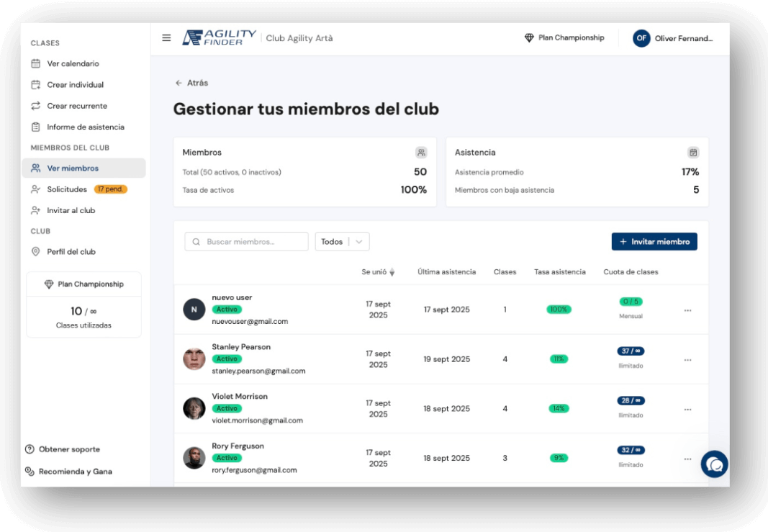Click the icon beside Solicitudes
Image resolution: width=768 pixels, height=532 pixels.
point(36,189)
